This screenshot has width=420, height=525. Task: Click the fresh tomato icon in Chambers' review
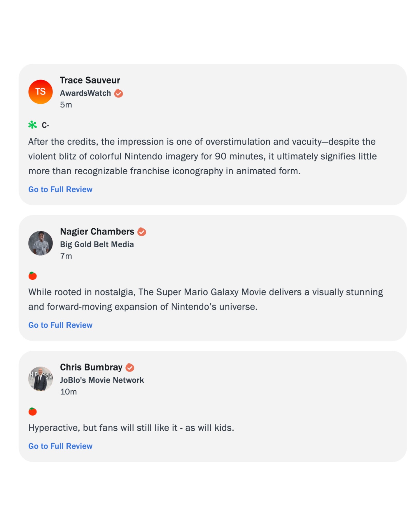coord(32,276)
